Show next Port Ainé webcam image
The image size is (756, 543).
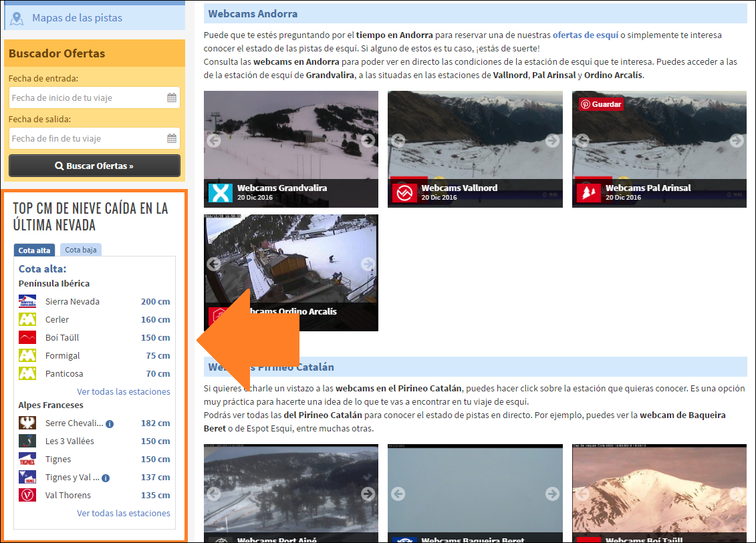point(368,494)
